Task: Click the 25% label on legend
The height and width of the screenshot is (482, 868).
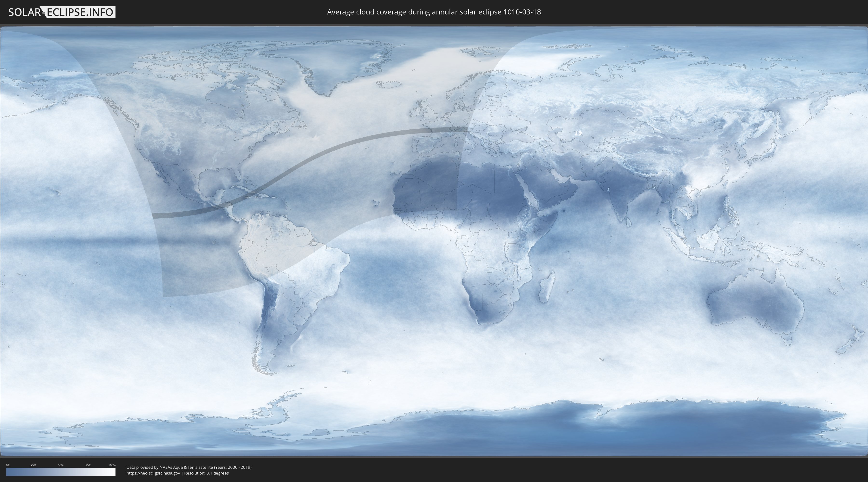Action: tap(33, 465)
